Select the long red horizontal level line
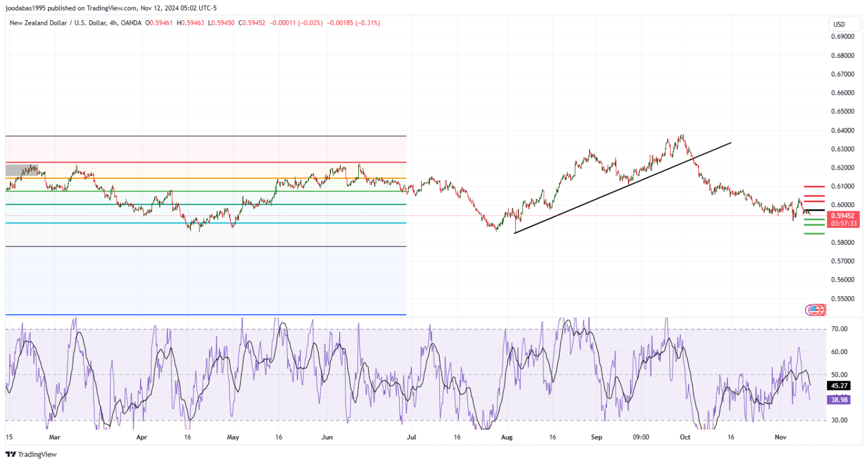This screenshot has width=868, height=464. click(206, 163)
